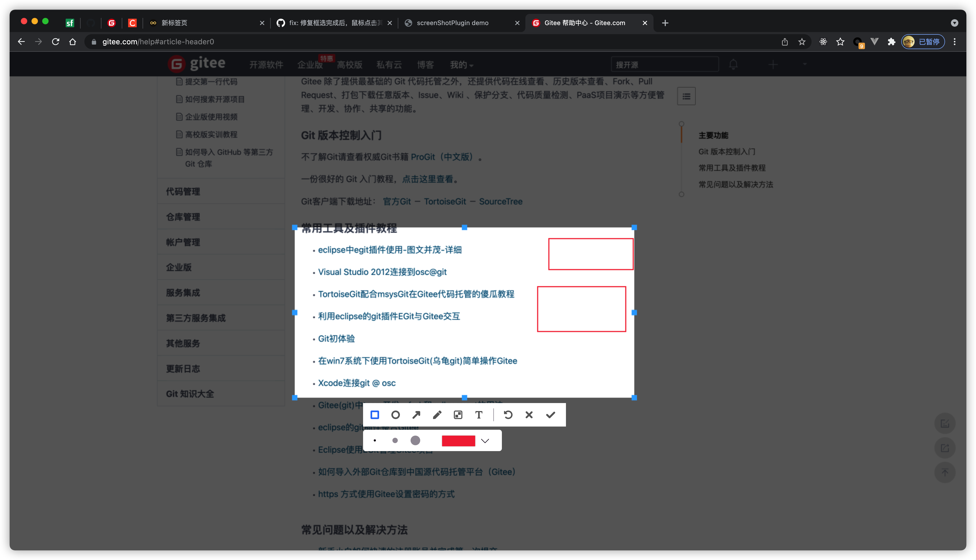Click the back-to-top floating button
The width and height of the screenshot is (976, 560).
coord(945,473)
